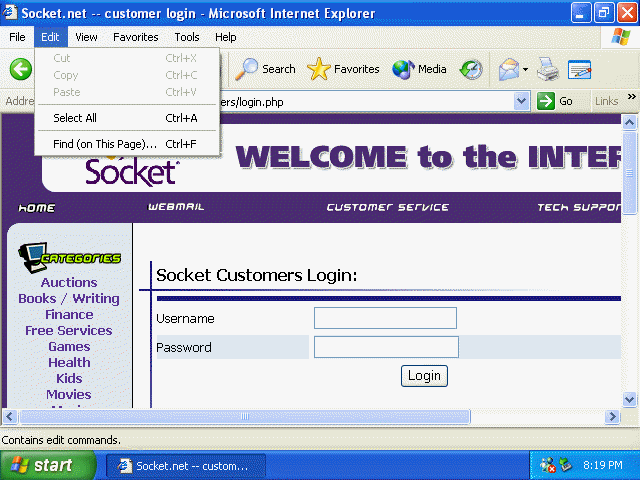640x480 pixels.
Task: Click the Socket.net taskbar button
Action: (x=186, y=466)
